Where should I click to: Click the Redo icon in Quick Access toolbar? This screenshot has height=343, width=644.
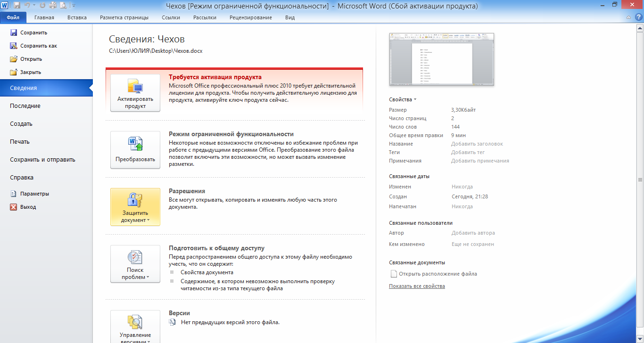(x=42, y=6)
